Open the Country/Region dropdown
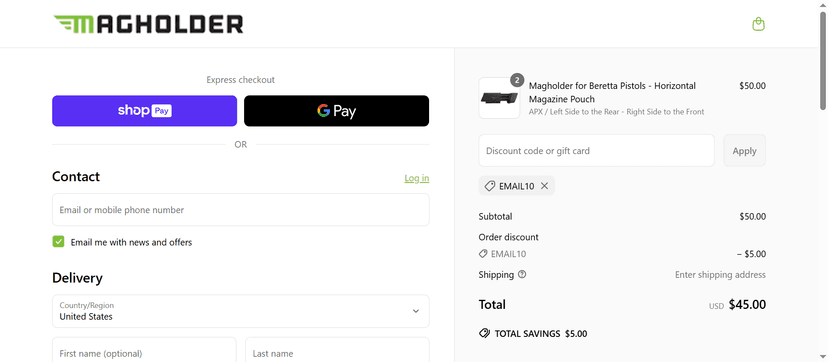This screenshot has width=828, height=362. (241, 311)
